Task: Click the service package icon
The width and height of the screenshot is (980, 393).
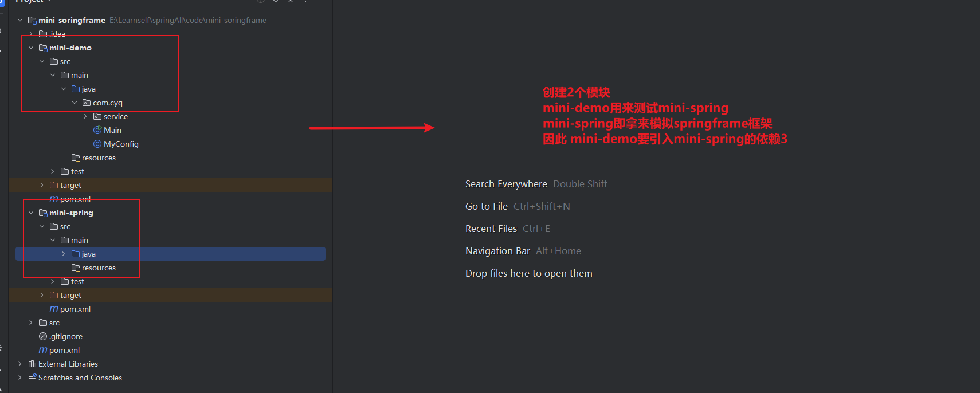Action: (97, 116)
